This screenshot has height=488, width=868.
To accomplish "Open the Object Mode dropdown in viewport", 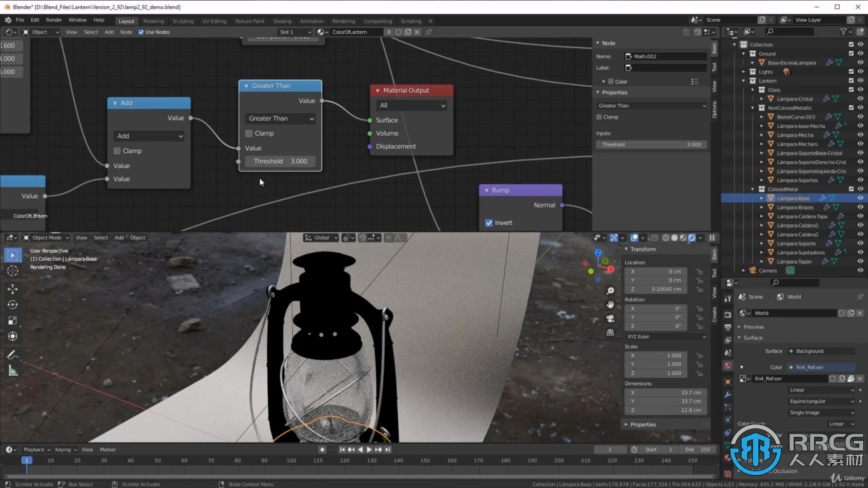I will [x=47, y=238].
